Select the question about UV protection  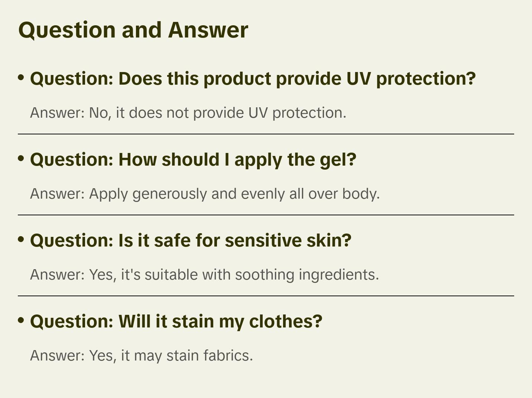coord(253,79)
